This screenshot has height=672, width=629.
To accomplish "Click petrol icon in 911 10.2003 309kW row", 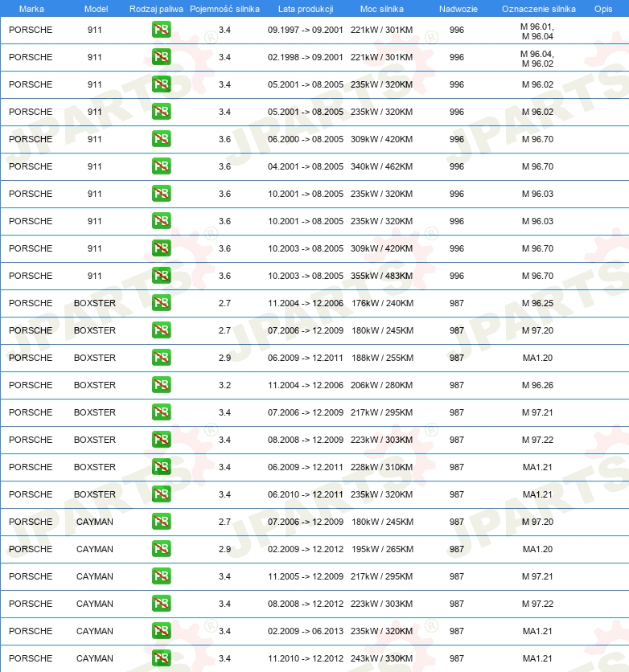I will 161,248.
